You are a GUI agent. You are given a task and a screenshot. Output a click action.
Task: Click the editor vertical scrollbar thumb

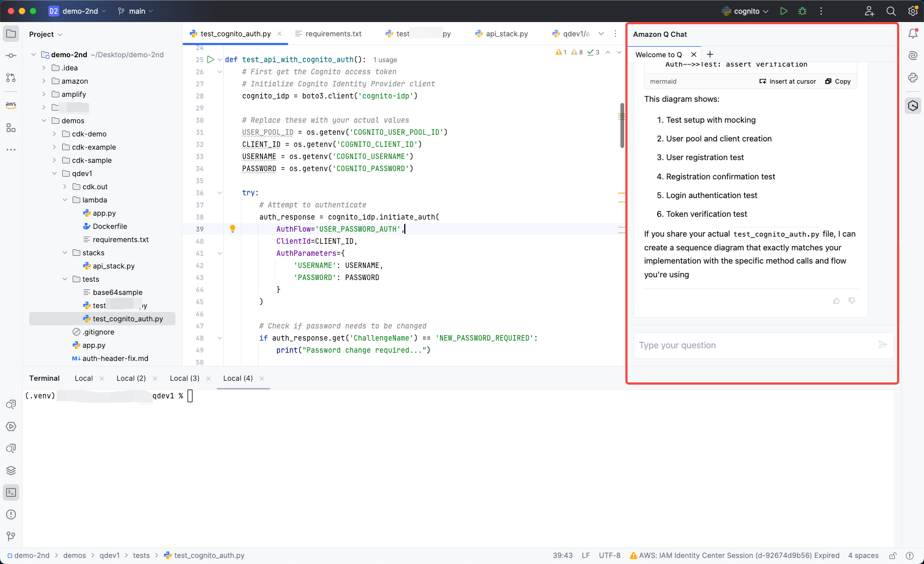coord(622,125)
